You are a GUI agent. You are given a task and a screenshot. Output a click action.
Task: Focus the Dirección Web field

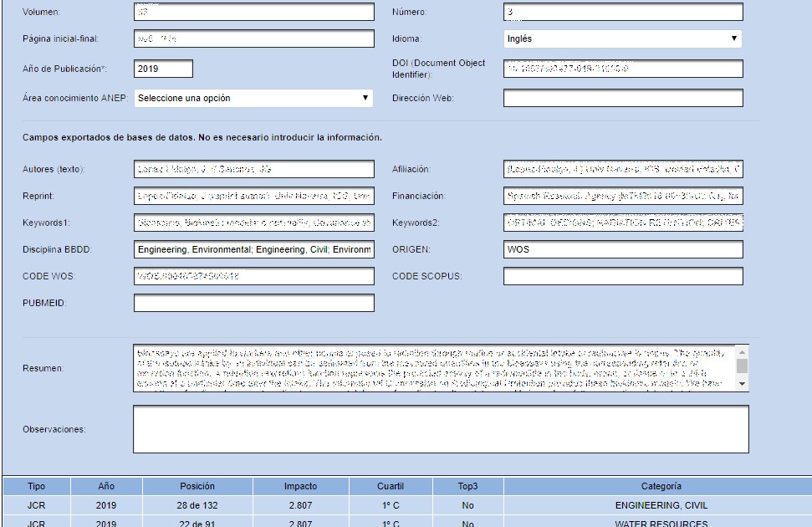point(622,98)
